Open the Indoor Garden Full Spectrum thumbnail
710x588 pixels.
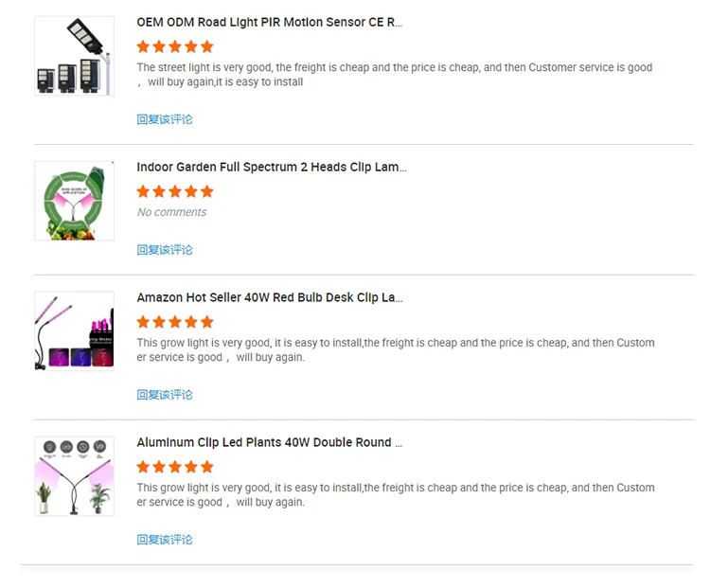click(74, 201)
